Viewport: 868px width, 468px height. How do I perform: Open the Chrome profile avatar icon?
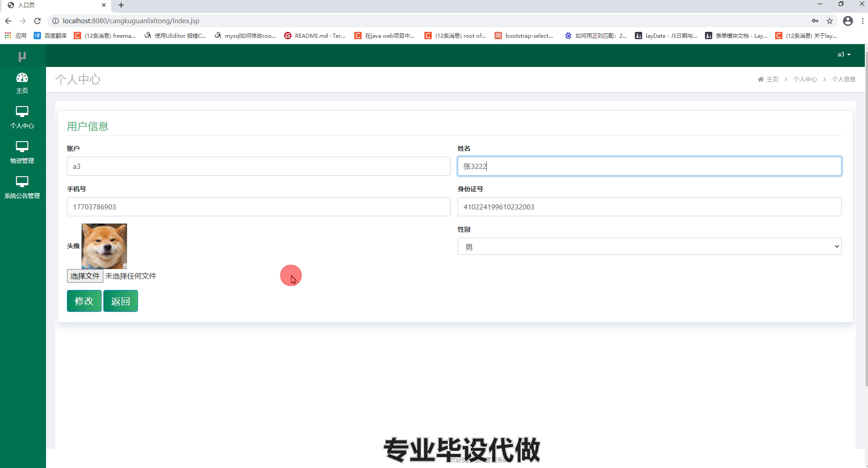coord(848,21)
